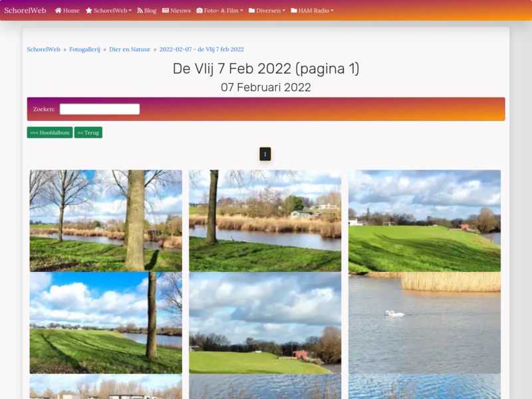Image resolution: width=532 pixels, height=399 pixels.
Task: Expand the HAM Radio dropdown caret
Action: click(332, 11)
